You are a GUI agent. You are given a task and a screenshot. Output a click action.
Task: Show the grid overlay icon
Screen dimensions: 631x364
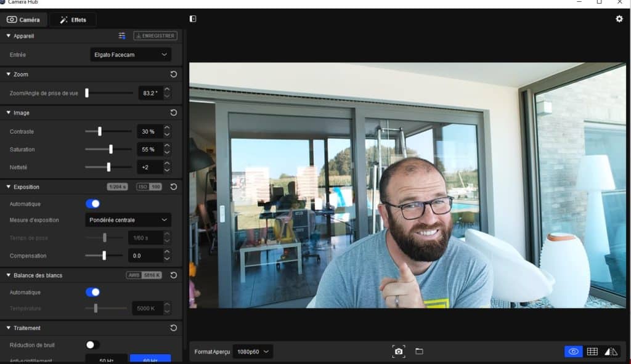click(592, 351)
